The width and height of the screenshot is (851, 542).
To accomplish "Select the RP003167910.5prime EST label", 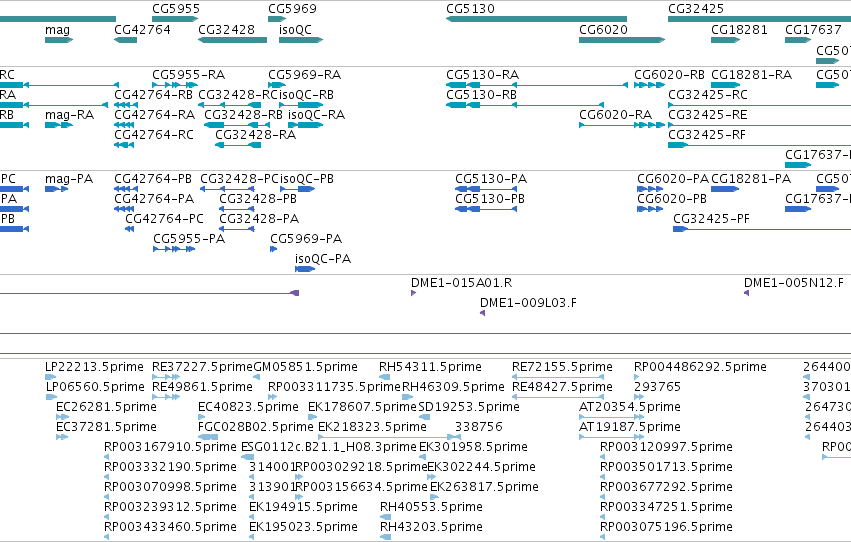I will tap(170, 447).
